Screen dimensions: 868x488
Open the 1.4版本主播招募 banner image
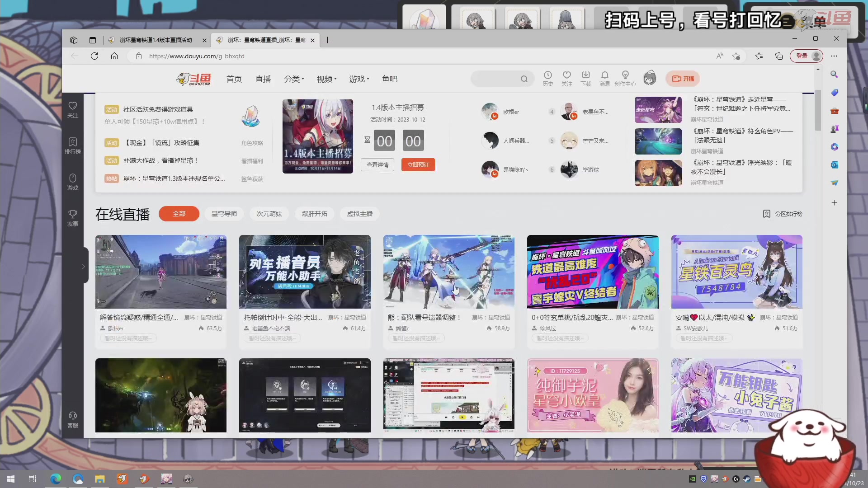318,136
